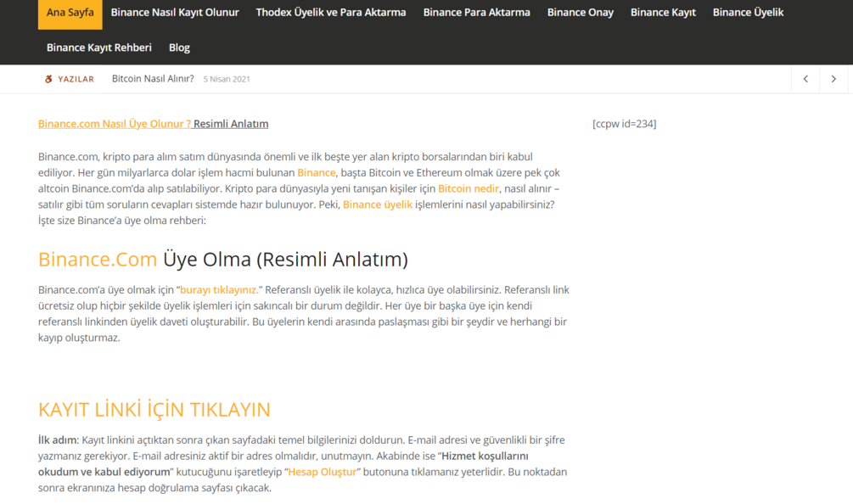Viewport: 853px width, 504px height.
Task: Follow the Hesap Oluştur link
Action: point(322,472)
